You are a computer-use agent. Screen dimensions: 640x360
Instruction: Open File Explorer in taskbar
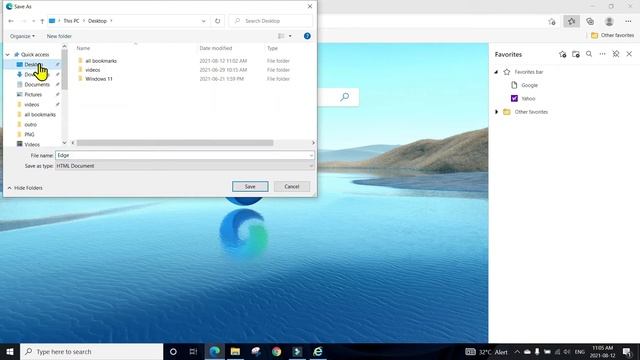coord(235,351)
